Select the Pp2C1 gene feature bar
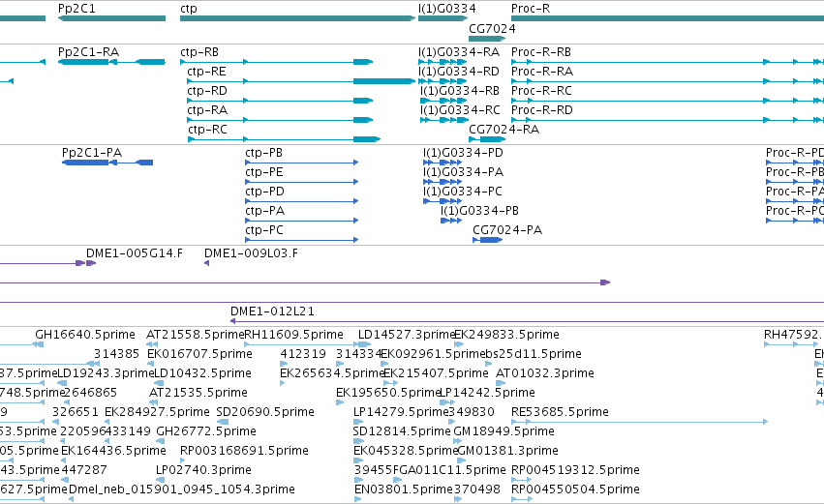Viewport: 824px width, 504px height. 111,18
